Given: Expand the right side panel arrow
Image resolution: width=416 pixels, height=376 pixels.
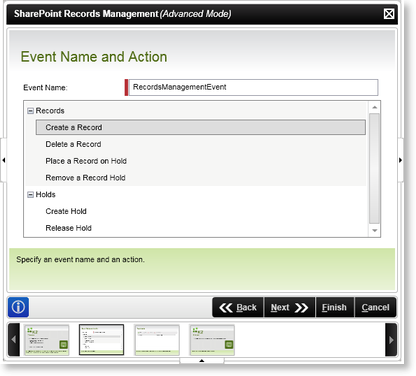Looking at the screenshot, I should click(401, 160).
